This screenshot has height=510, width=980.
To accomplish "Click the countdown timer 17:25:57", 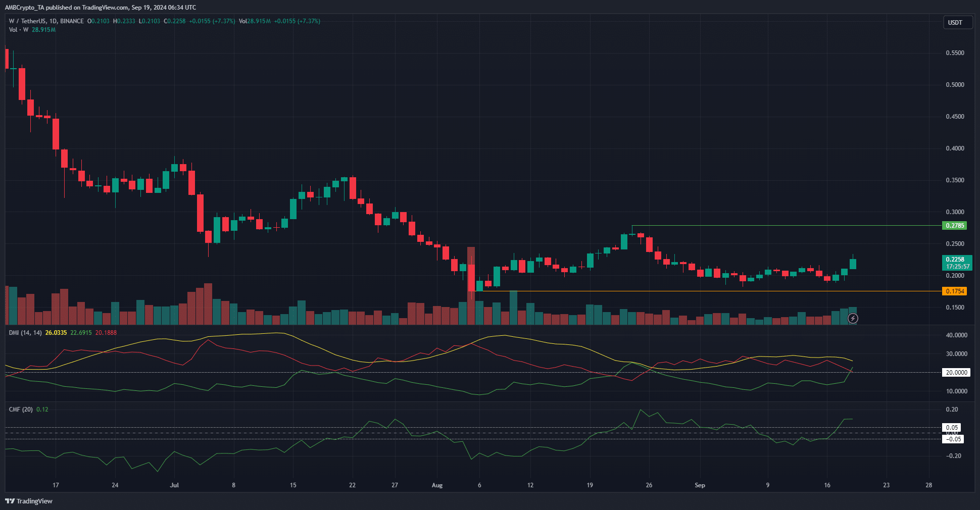I will pyautogui.click(x=958, y=267).
